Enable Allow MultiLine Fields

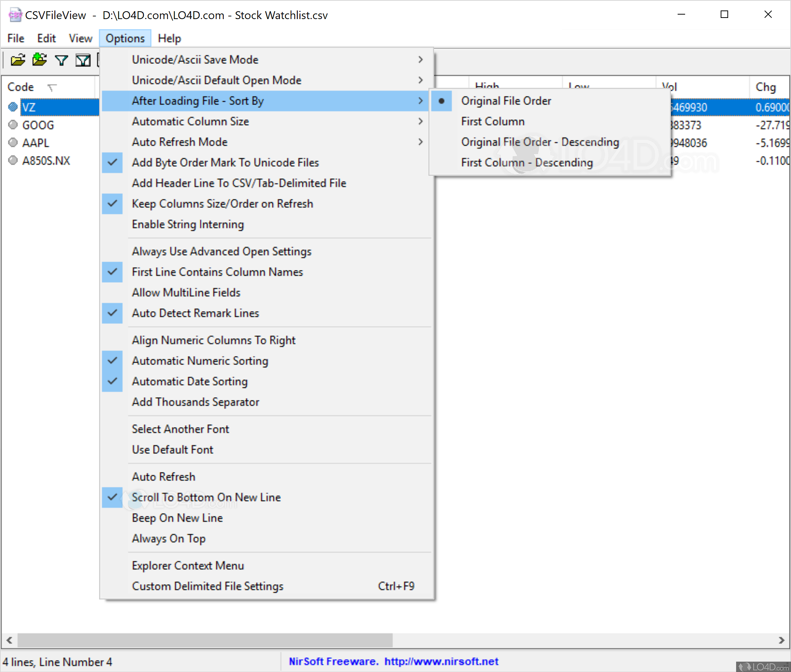pos(267,292)
